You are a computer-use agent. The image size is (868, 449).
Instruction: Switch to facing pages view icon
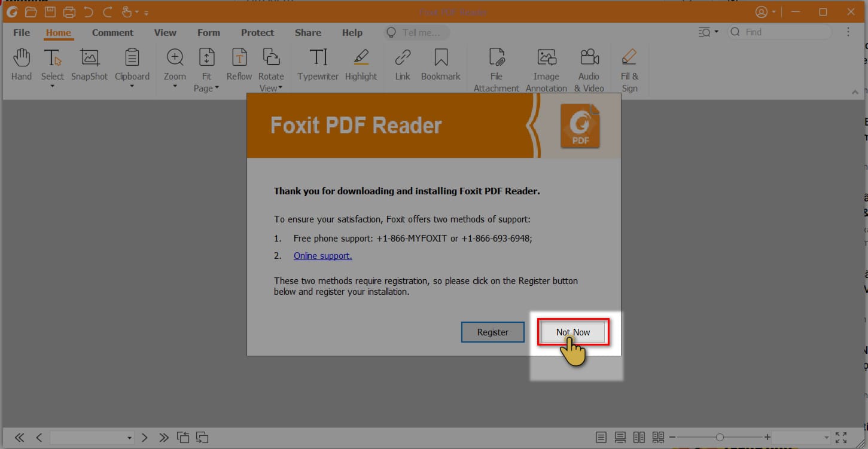pyautogui.click(x=639, y=438)
